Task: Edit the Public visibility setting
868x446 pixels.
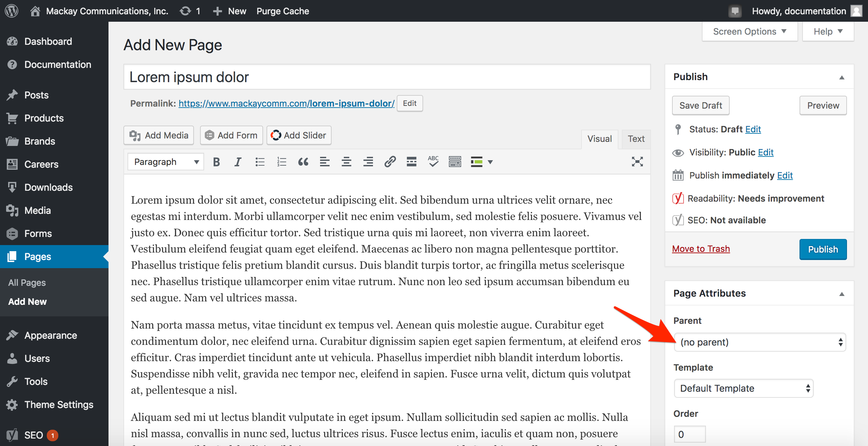Action: [x=766, y=152]
